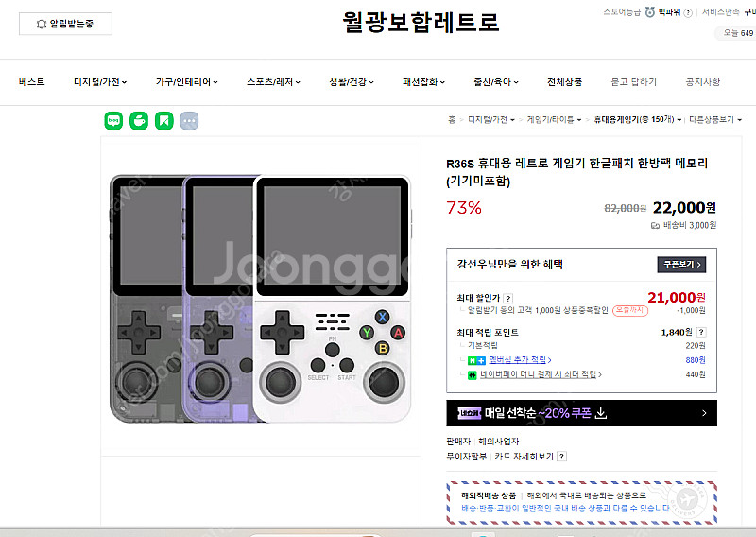Click the N+ membership icon

476,360
